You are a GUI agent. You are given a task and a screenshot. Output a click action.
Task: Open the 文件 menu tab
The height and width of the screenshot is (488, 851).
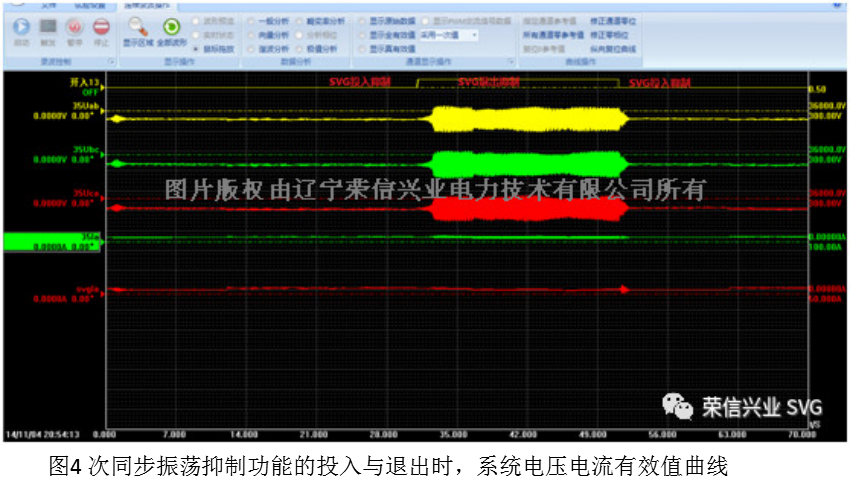tap(49, 4)
